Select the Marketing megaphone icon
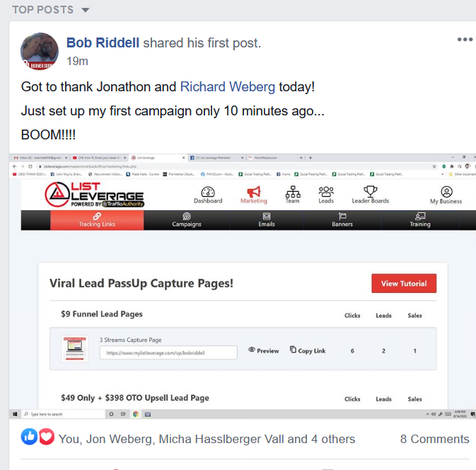The width and height of the screenshot is (476, 470). coord(254,192)
